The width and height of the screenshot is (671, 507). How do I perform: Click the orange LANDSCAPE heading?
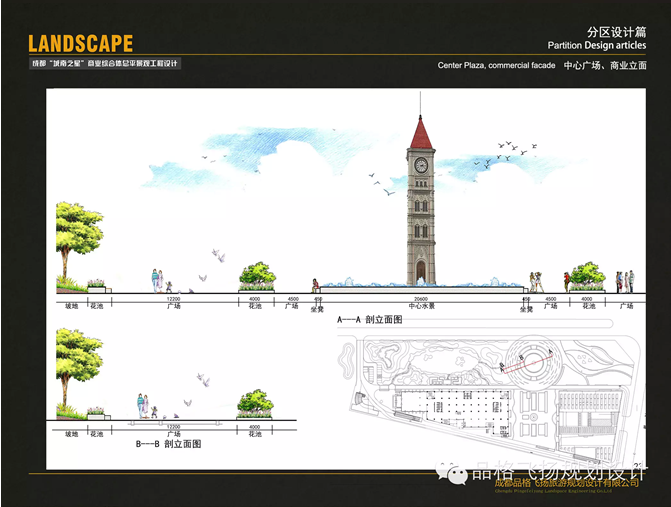pos(80,44)
